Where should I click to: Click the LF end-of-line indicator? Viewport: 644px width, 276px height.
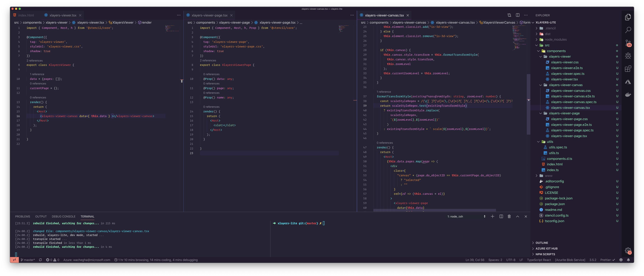(x=521, y=260)
